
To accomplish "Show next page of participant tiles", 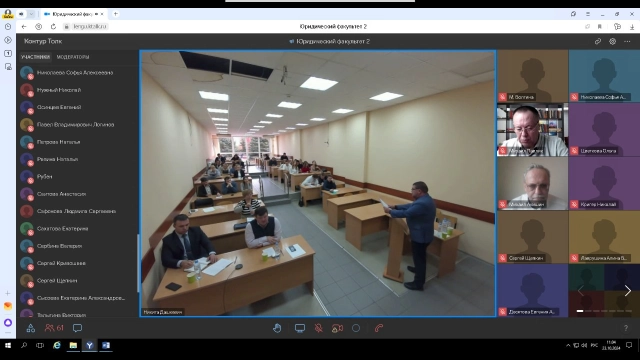I will [x=627, y=291].
